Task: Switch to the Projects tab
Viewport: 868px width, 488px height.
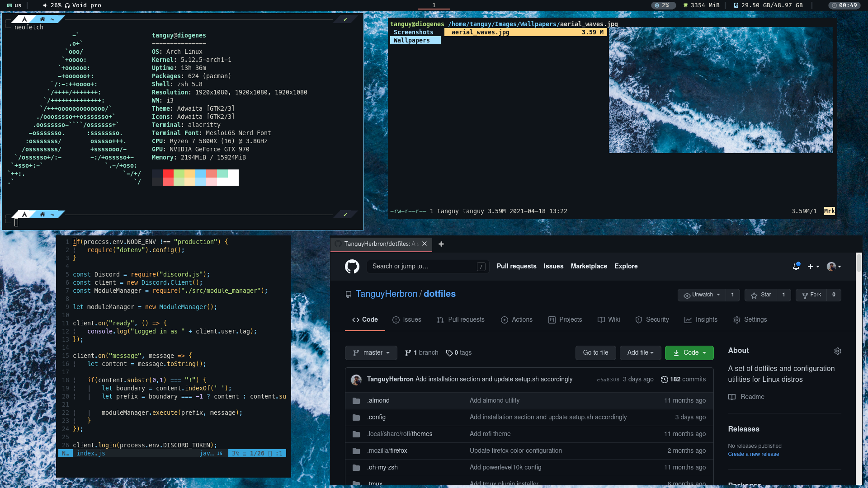Action: (565, 320)
